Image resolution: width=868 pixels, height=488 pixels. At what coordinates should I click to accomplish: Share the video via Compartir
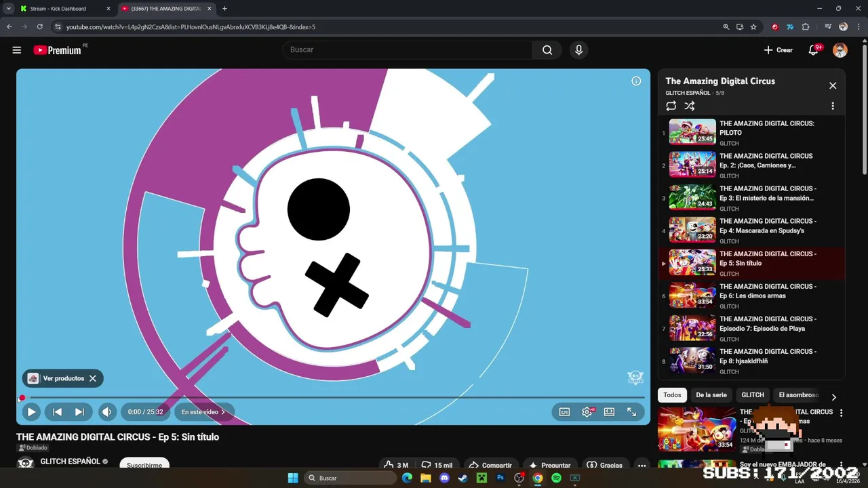(490, 465)
